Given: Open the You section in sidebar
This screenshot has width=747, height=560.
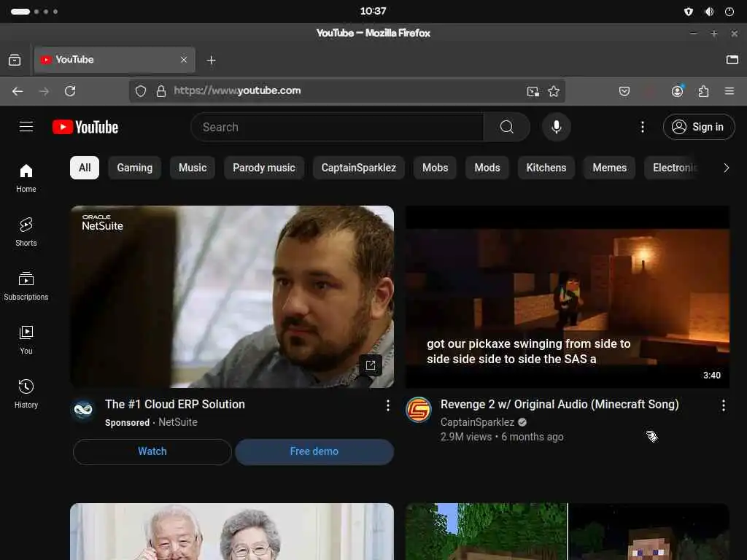Looking at the screenshot, I should click(x=26, y=340).
